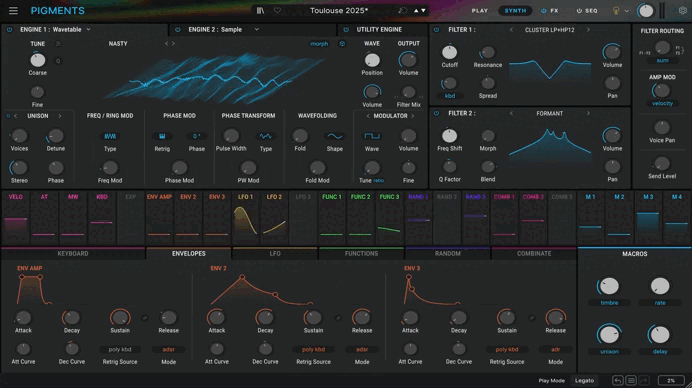Viewport: 692px width, 388px height.
Task: Toggle Engine 1 power button
Action: [9, 30]
